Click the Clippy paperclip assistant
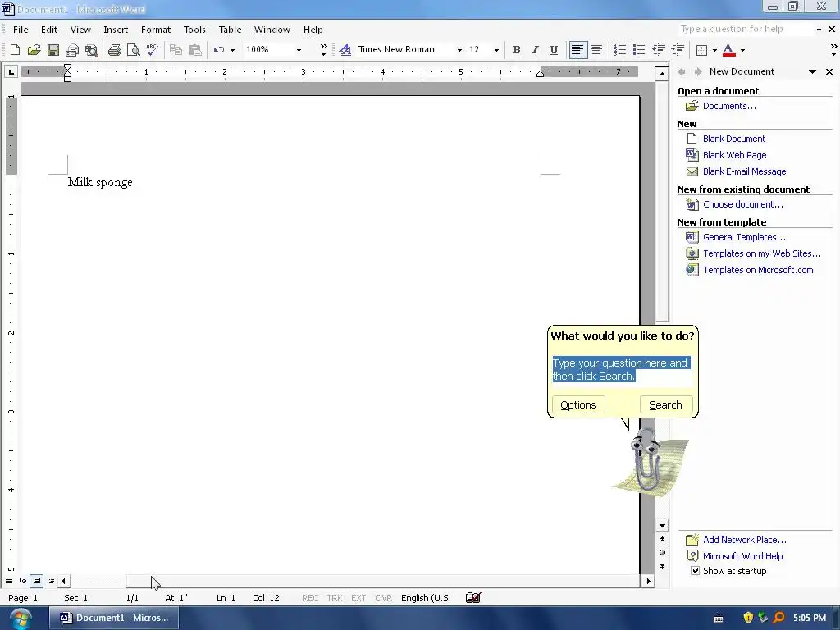The image size is (840, 630). [x=647, y=461]
